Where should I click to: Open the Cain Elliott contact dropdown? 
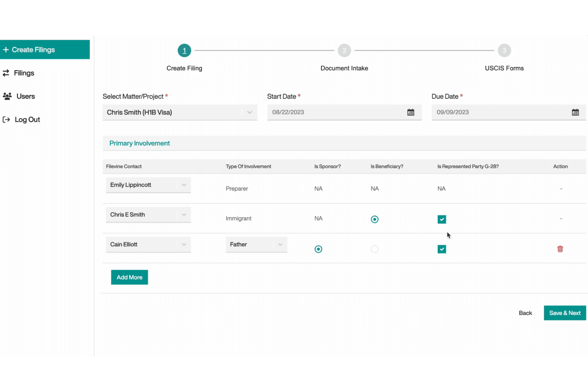point(148,245)
